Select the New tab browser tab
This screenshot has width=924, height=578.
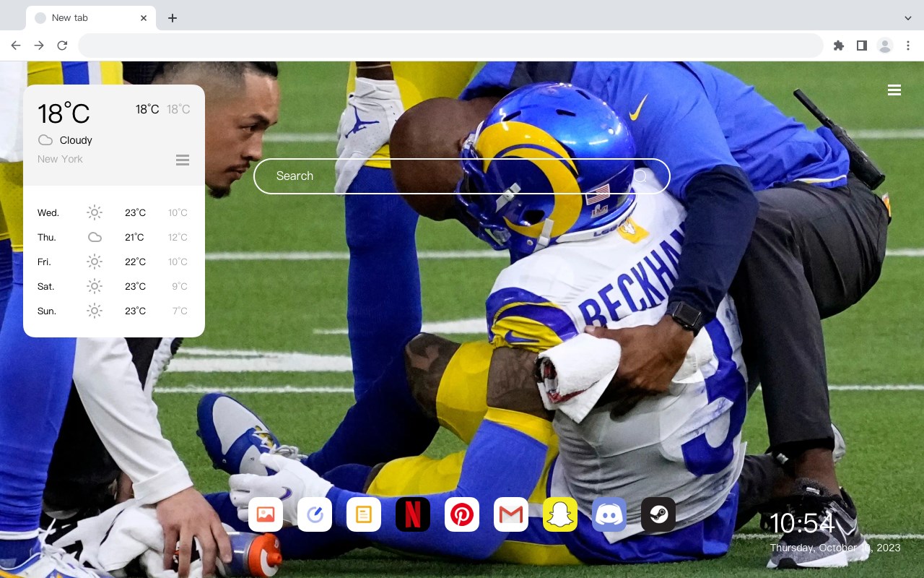[x=91, y=18]
